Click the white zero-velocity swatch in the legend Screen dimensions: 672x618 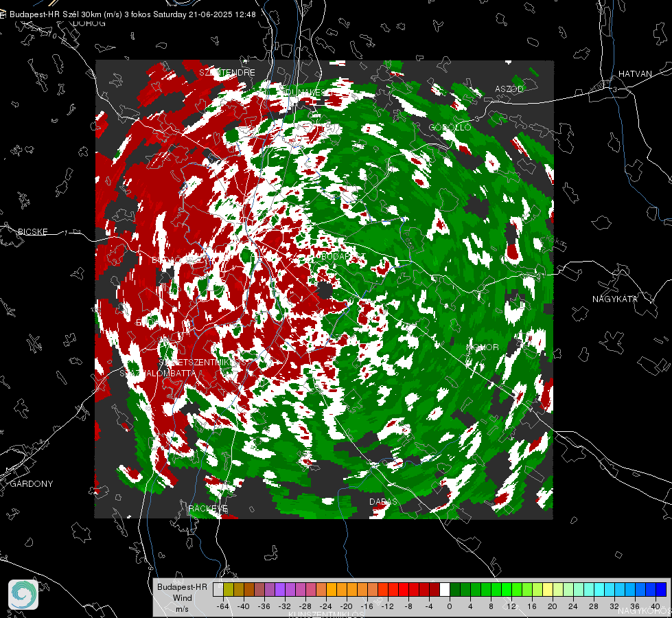pyautogui.click(x=445, y=589)
